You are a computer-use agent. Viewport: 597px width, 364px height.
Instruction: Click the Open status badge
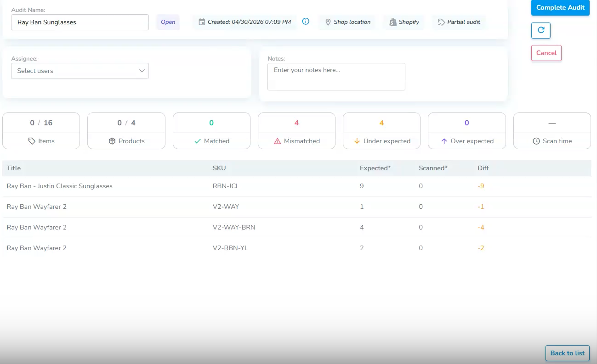[168, 22]
